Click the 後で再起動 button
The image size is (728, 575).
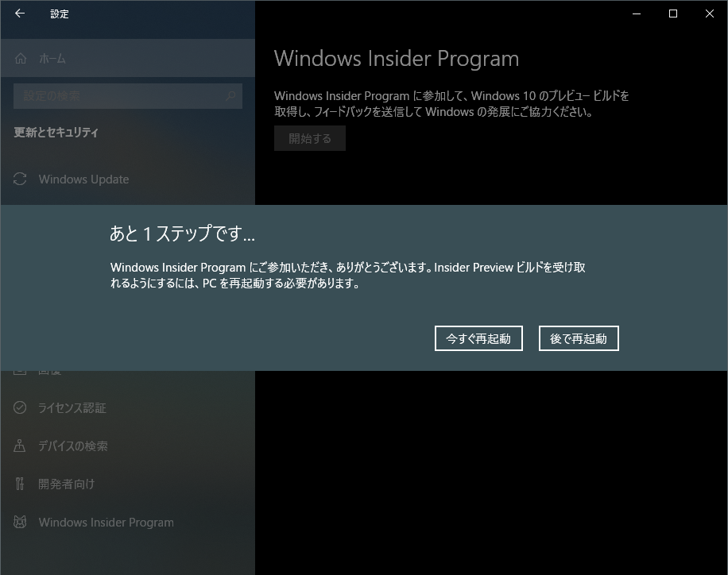[579, 338]
